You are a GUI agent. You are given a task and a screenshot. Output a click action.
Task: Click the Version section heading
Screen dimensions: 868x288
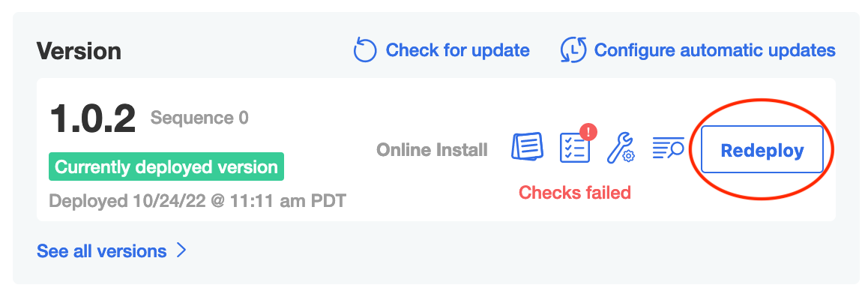pos(79,51)
